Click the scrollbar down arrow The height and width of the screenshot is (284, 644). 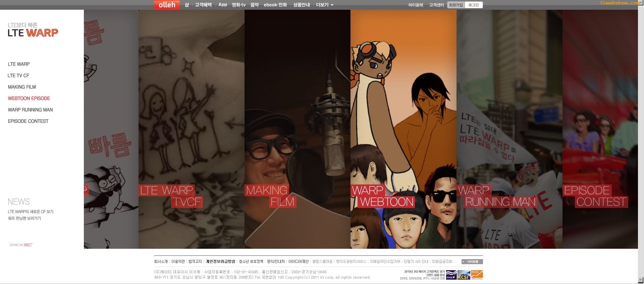641,280
